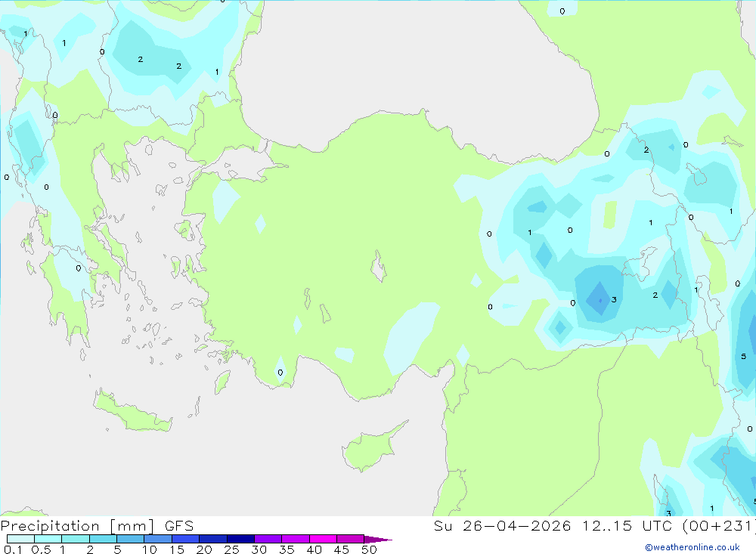Open the weatheronline.co.uk copyright link
Image resolution: width=756 pixels, height=554 pixels.
(692, 547)
